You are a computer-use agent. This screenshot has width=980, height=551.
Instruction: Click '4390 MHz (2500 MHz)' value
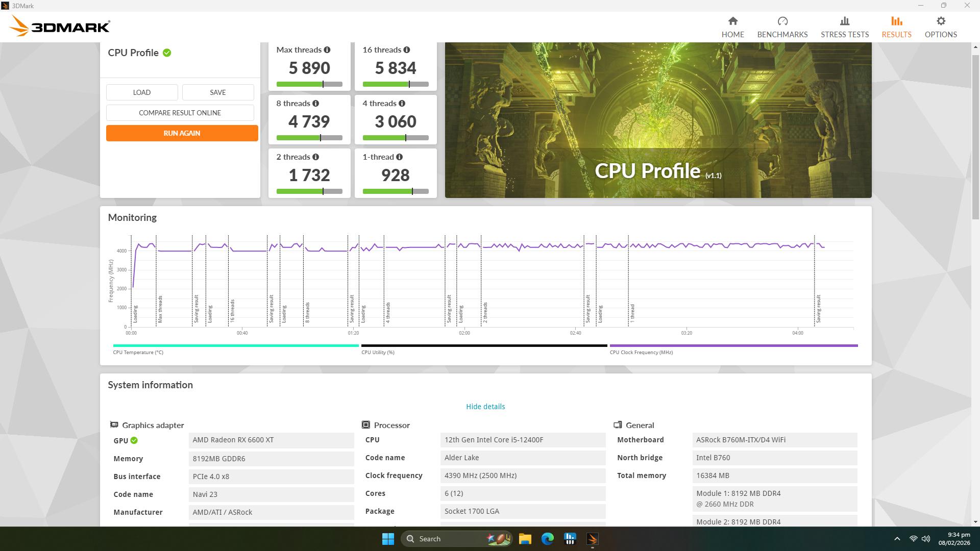523,475
